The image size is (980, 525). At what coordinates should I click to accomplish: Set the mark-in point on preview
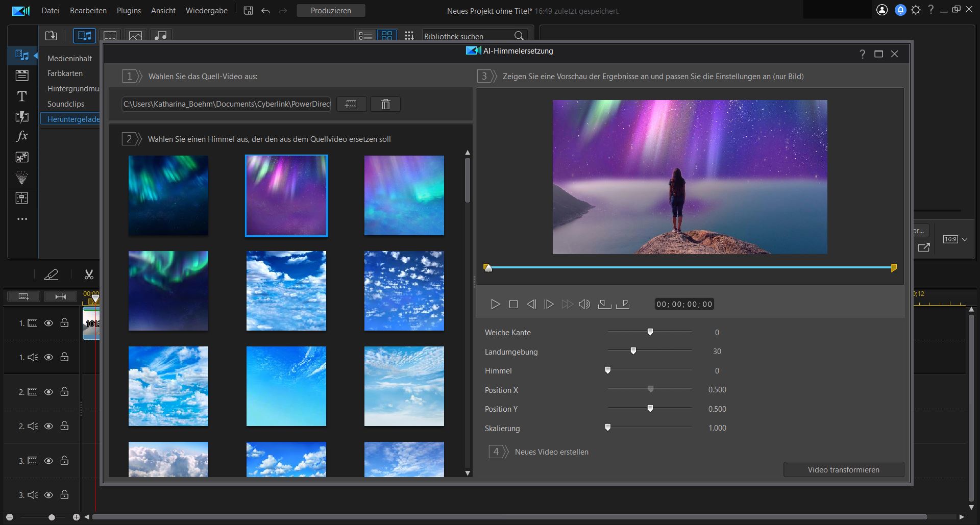pos(604,304)
